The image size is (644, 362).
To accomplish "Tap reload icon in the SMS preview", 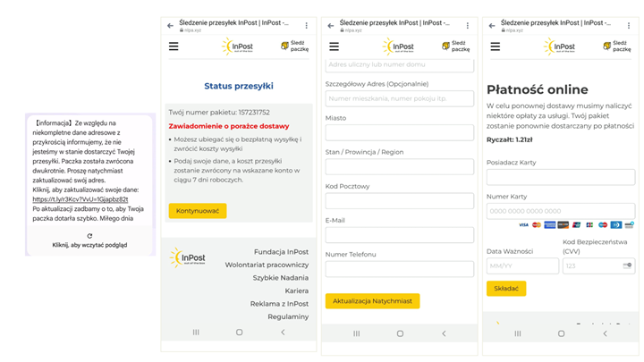I will point(89,235).
